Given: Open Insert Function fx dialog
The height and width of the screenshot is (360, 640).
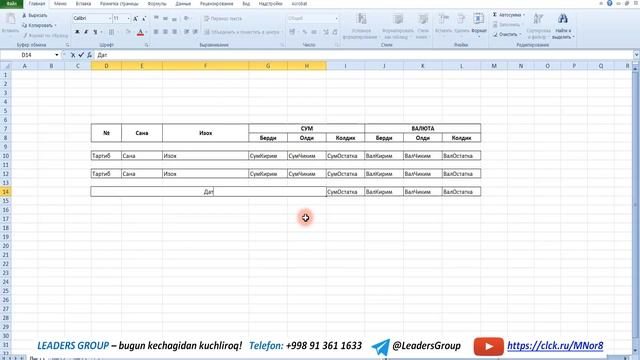Looking at the screenshot, I should [x=89, y=55].
